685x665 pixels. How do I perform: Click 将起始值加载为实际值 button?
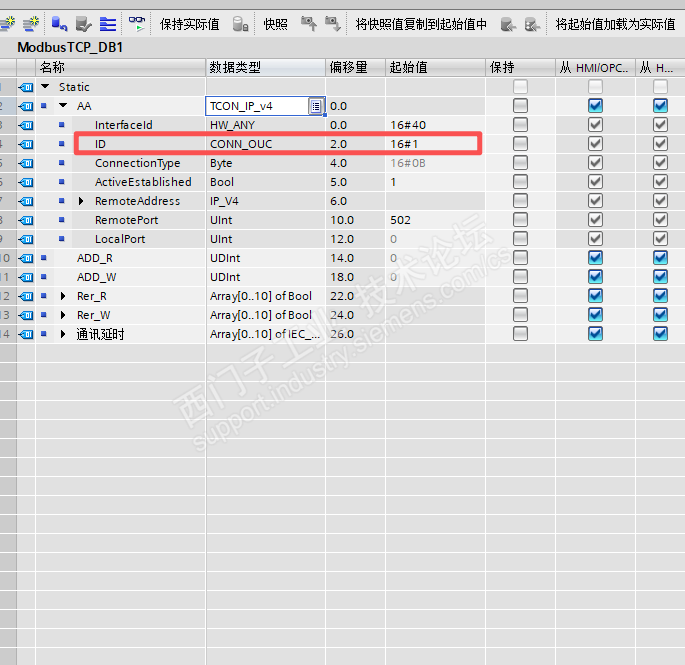pos(616,24)
